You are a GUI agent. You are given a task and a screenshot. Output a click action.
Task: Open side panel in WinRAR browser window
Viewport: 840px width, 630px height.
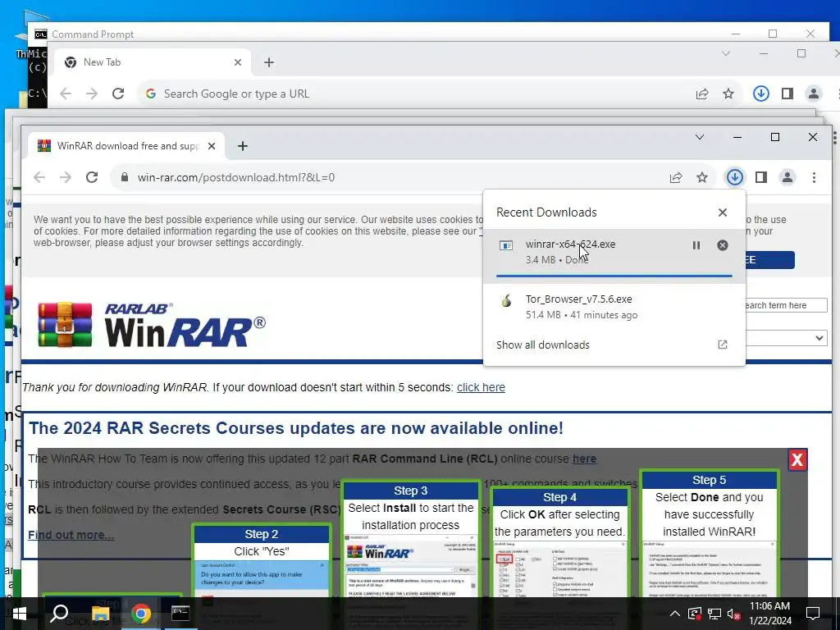[x=760, y=177]
